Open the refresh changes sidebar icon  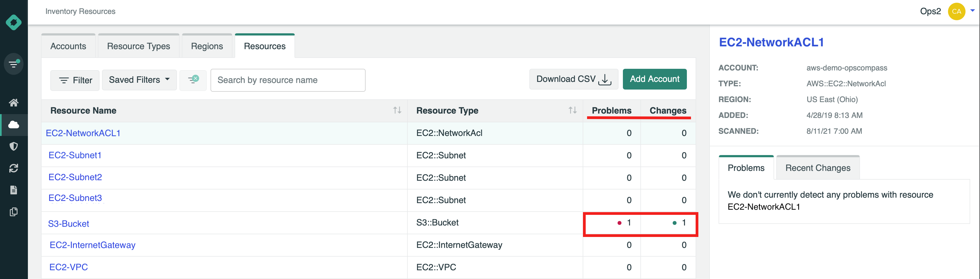point(14,168)
